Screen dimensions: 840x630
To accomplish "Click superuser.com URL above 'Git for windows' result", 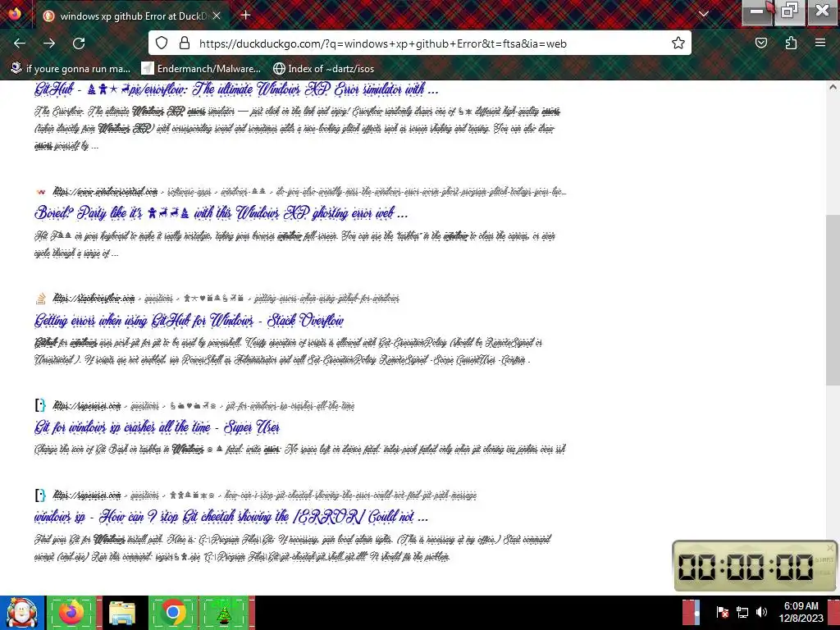I will tap(87, 405).
